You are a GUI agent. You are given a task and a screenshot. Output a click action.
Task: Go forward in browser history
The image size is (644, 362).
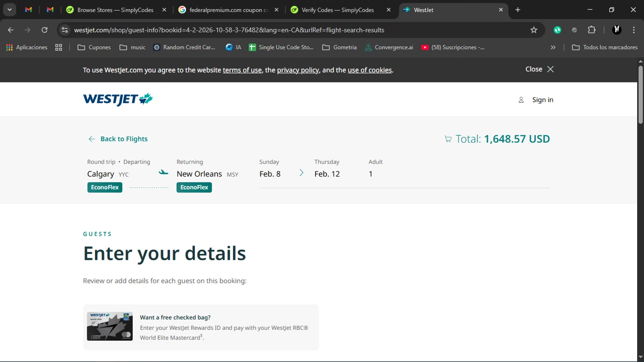(x=27, y=30)
